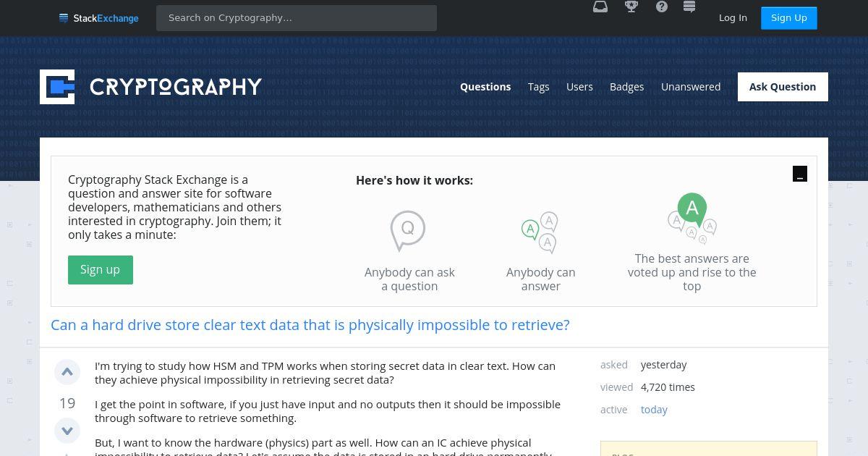Go to the Tags tab
This screenshot has height=456, width=868.
[x=539, y=87]
